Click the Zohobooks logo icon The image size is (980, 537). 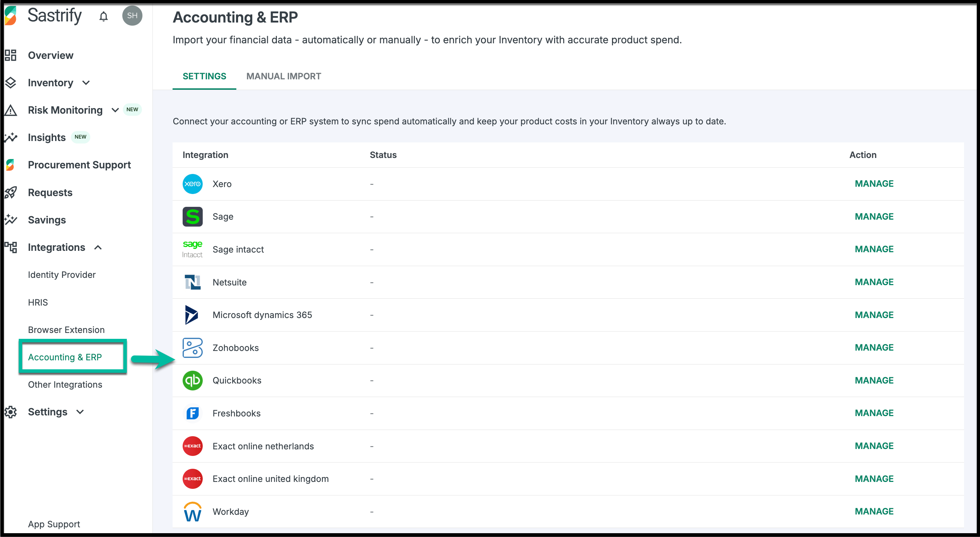(193, 347)
